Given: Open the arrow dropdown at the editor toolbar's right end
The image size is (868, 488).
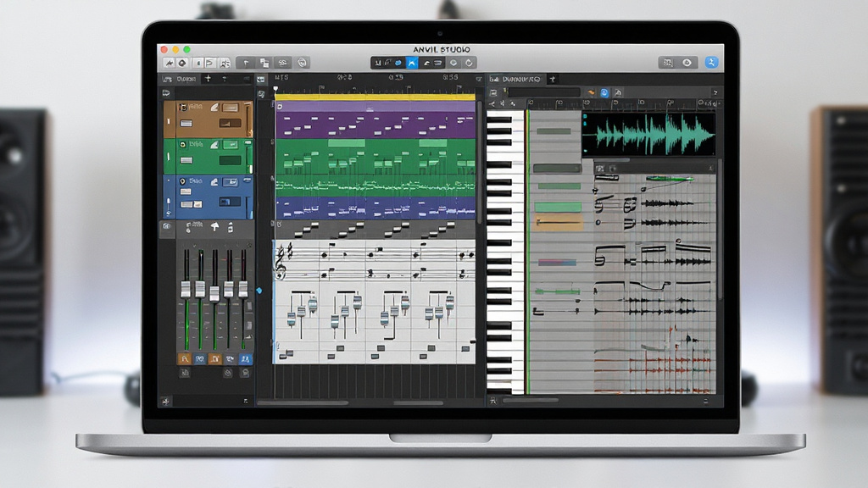Looking at the screenshot, I should coord(715,92).
